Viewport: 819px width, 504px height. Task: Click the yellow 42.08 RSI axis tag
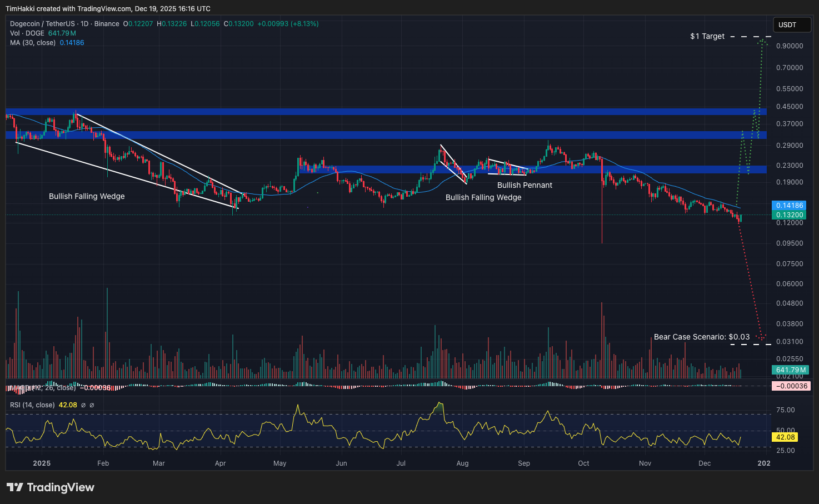click(x=785, y=437)
